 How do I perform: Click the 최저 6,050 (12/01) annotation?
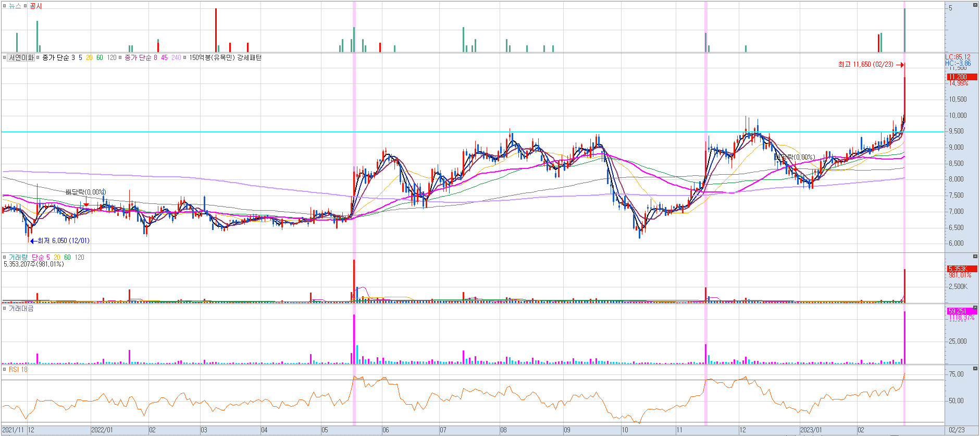click(63, 240)
